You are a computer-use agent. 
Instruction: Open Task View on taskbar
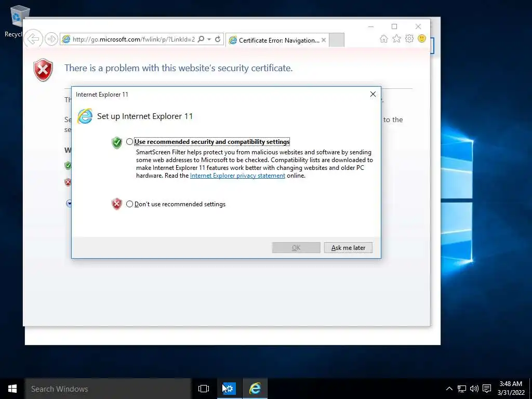click(x=204, y=389)
